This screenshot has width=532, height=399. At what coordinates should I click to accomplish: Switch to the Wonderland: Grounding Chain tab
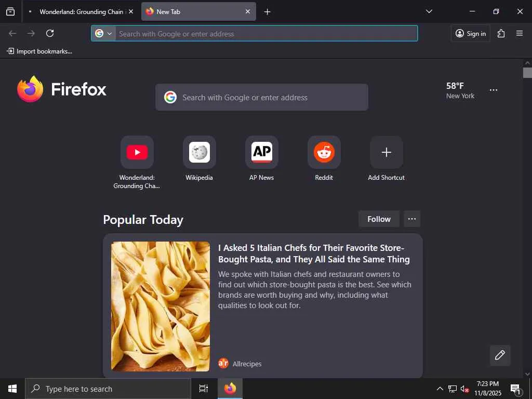coord(81,11)
